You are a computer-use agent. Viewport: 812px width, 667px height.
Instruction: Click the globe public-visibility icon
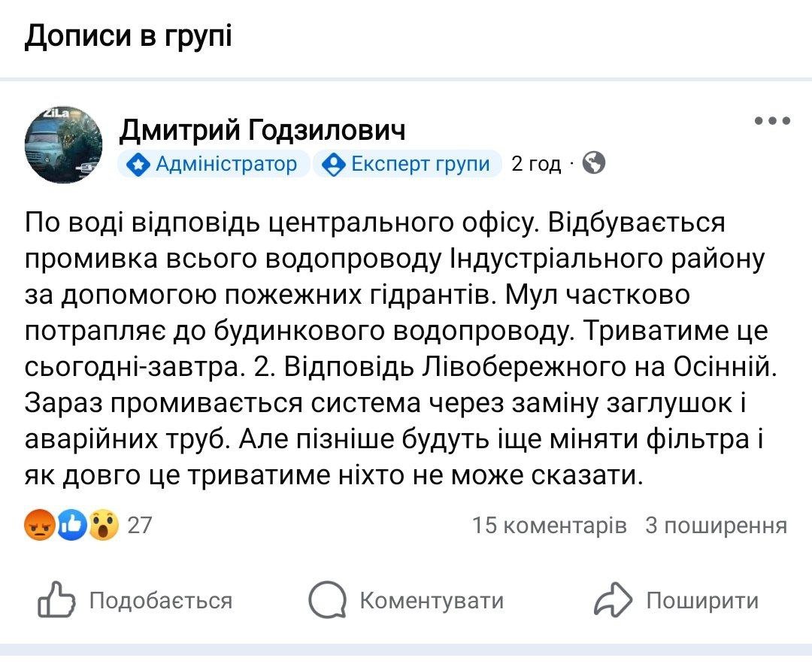pos(594,163)
